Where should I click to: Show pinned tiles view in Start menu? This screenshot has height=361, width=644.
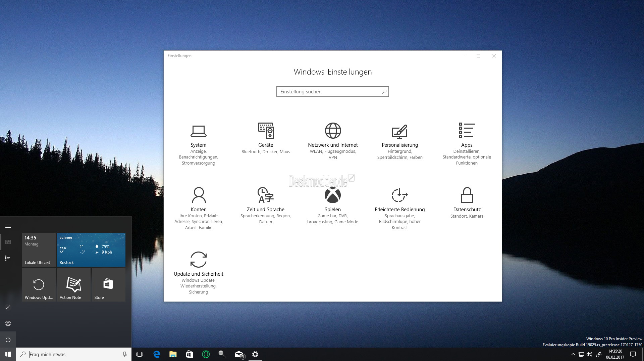(8, 242)
